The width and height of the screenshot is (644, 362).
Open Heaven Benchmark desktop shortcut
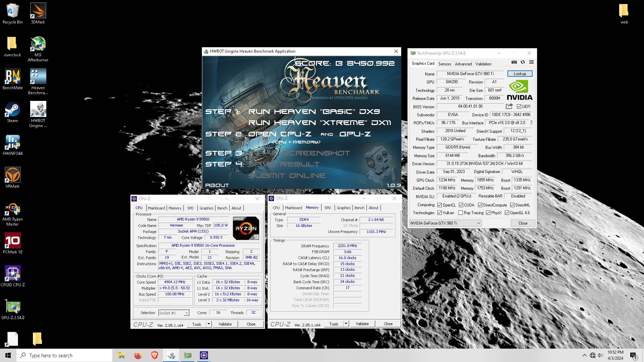point(38,82)
